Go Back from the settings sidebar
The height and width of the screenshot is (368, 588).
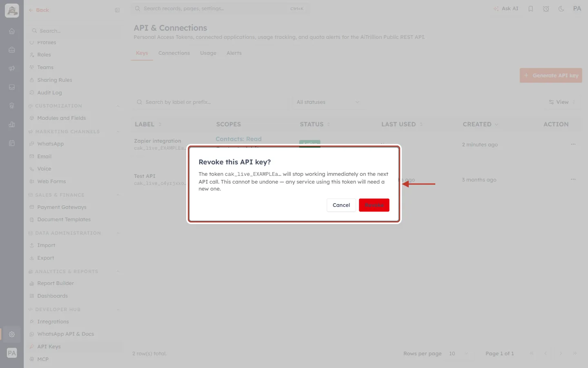39,10
